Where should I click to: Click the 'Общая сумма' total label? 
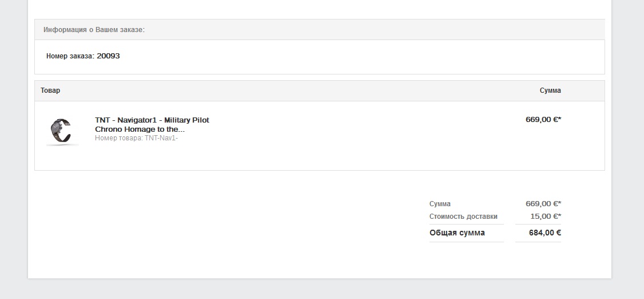pyautogui.click(x=457, y=233)
